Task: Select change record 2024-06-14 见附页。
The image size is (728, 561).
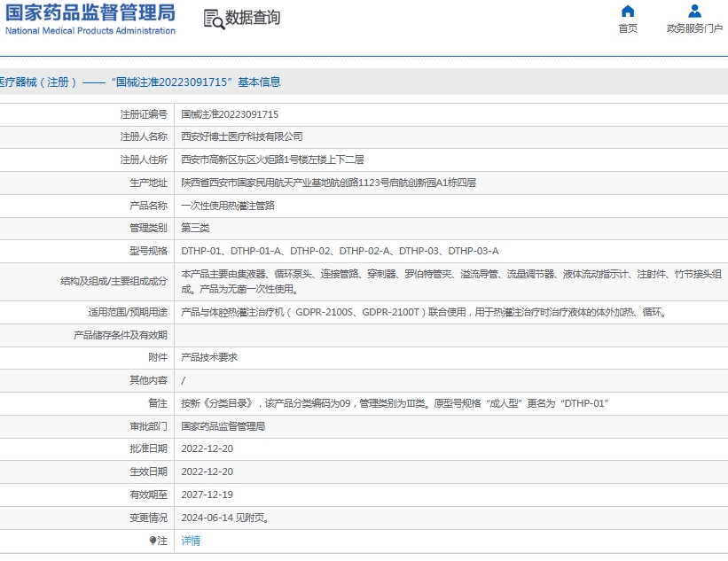Action: point(225,518)
